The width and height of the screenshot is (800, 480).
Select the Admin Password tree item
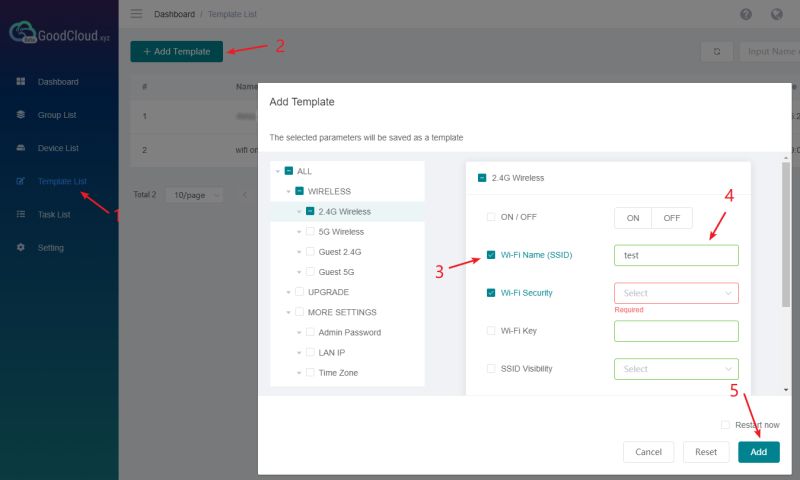(x=349, y=333)
